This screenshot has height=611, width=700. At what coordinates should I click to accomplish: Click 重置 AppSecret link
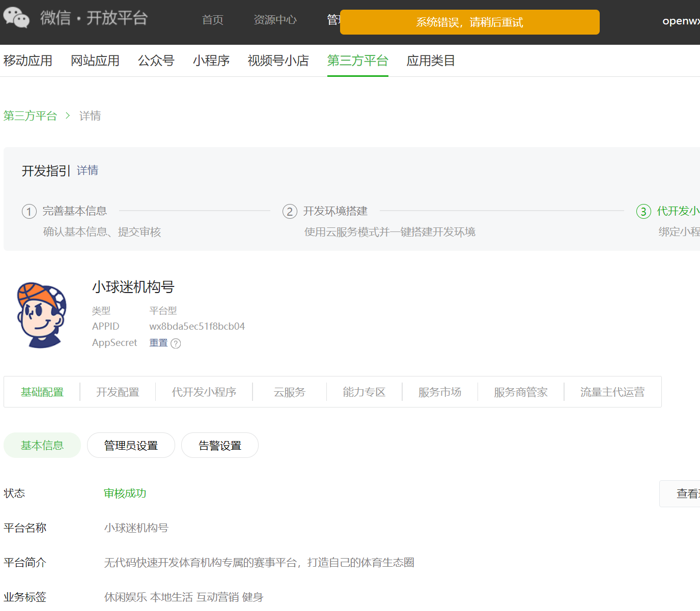(x=158, y=343)
